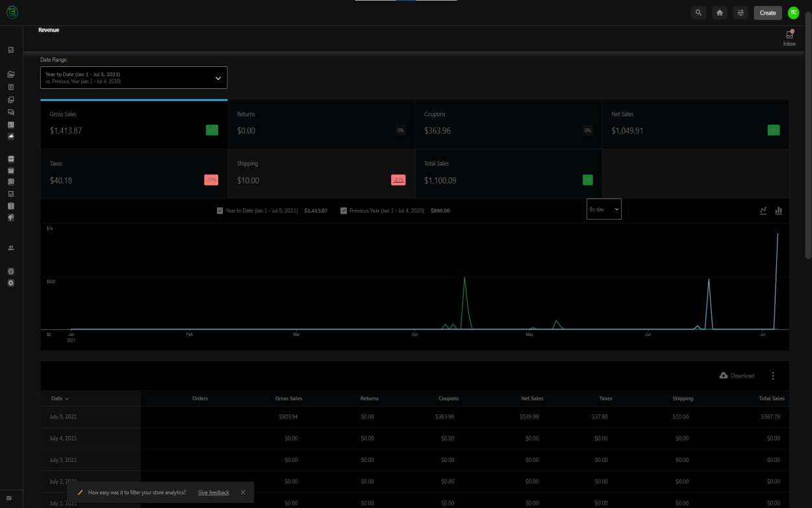Open the sliders settings icon in top bar

tap(740, 12)
